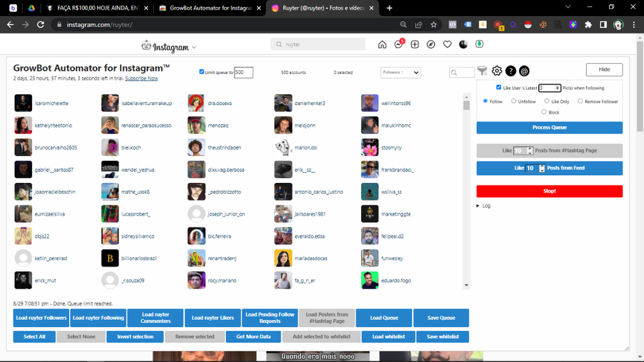This screenshot has width=644, height=362.
Task: Click the page vertical scrollbar
Action: click(640, 86)
